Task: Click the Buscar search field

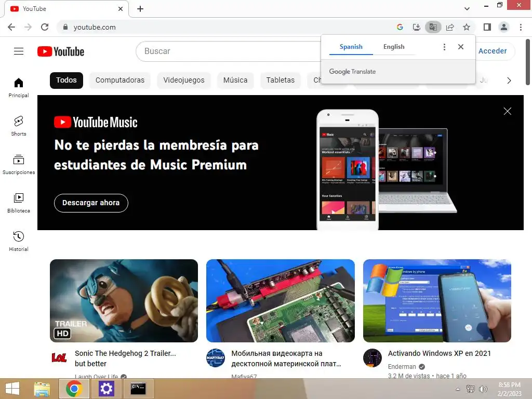Action: pyautogui.click(x=229, y=51)
